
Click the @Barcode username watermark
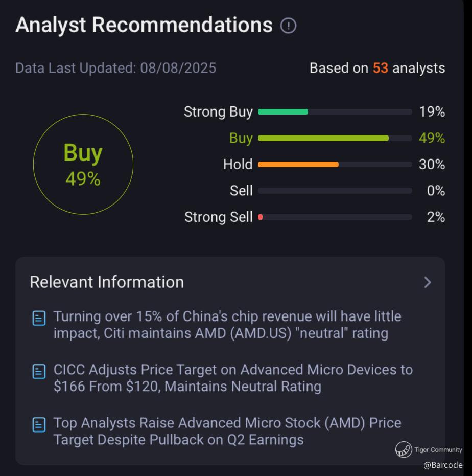tap(442, 465)
